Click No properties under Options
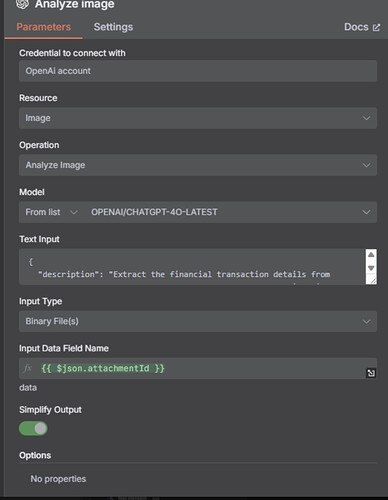This screenshot has width=388, height=500. pos(58,479)
